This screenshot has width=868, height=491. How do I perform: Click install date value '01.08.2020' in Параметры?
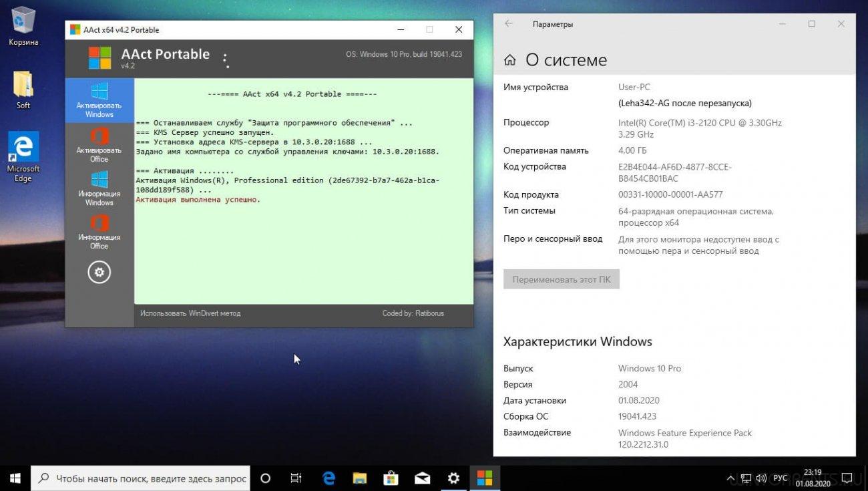(x=639, y=400)
